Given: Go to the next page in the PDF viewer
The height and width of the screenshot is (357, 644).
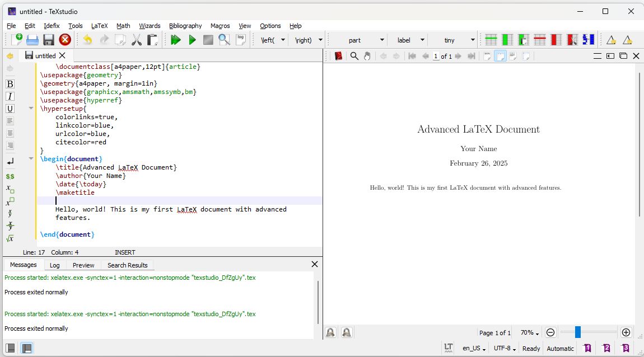Looking at the screenshot, I should [x=458, y=56].
